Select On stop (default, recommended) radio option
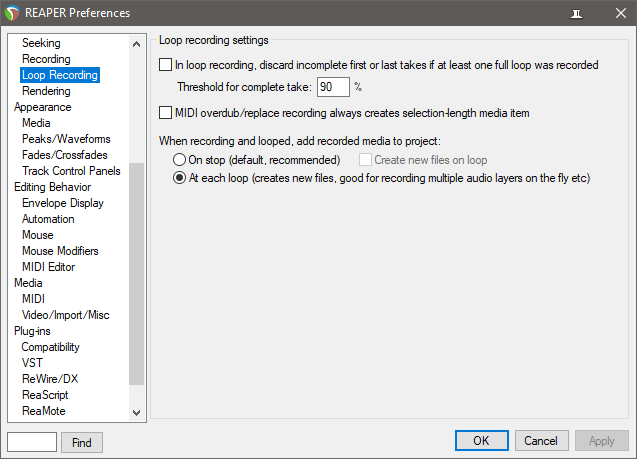This screenshot has width=637, height=459. tap(179, 160)
